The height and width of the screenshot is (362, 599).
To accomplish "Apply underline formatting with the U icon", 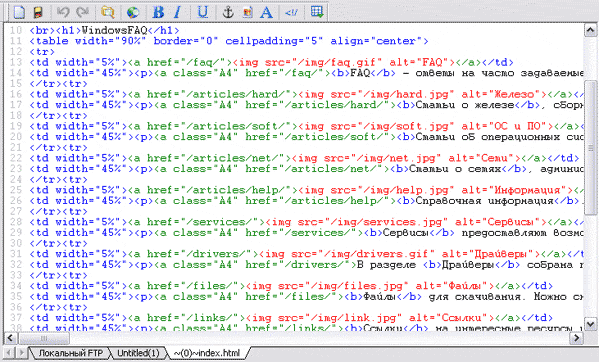I will coord(203,12).
